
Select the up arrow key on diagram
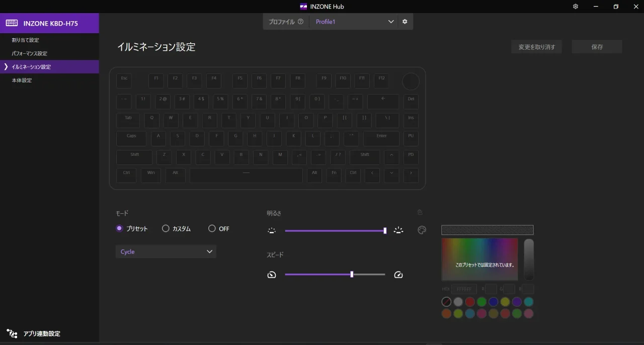[x=391, y=157]
